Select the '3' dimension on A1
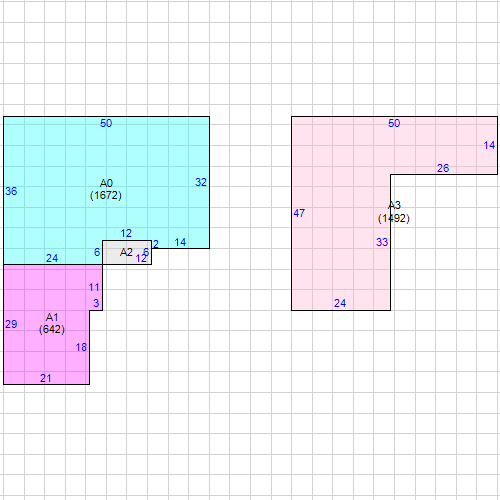Viewport: 500px width, 500px height. pos(96,303)
